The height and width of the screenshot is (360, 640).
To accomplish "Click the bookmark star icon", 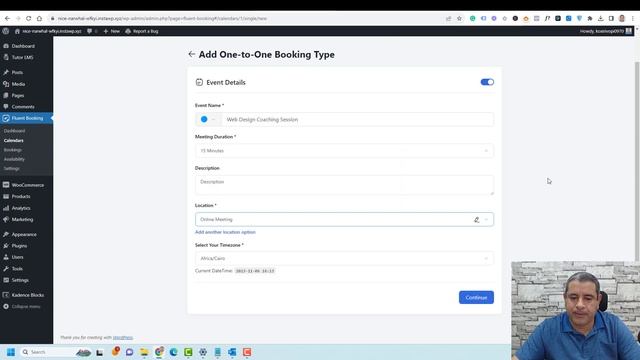I will (459, 18).
